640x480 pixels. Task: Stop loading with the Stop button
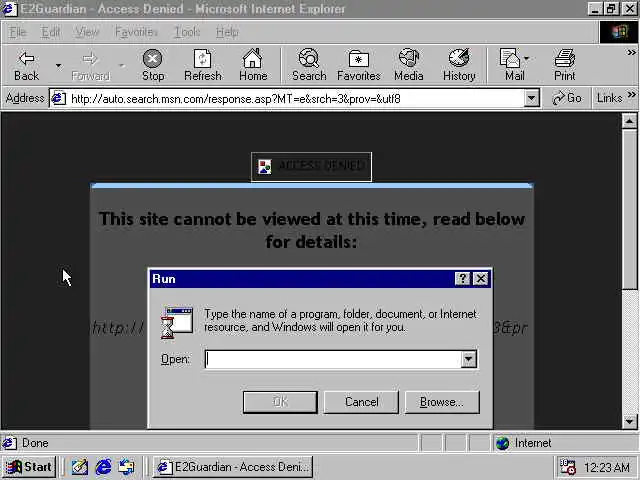[x=153, y=65]
